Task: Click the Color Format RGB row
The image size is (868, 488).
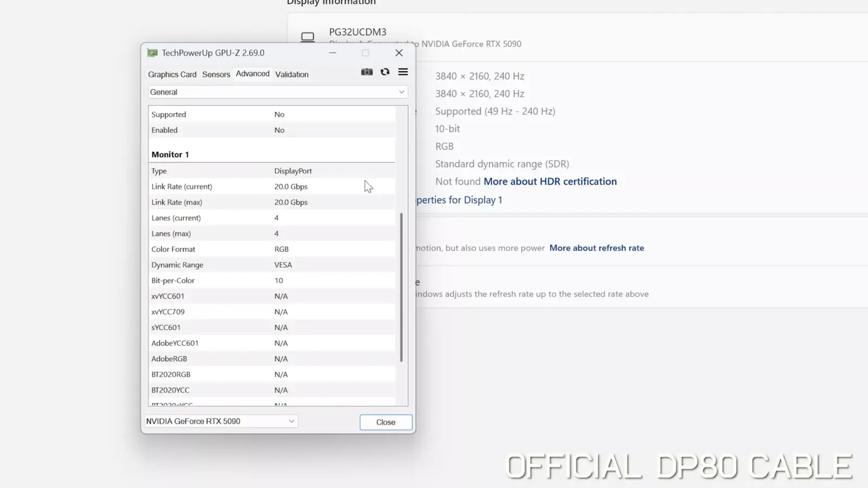Action: [272, 249]
